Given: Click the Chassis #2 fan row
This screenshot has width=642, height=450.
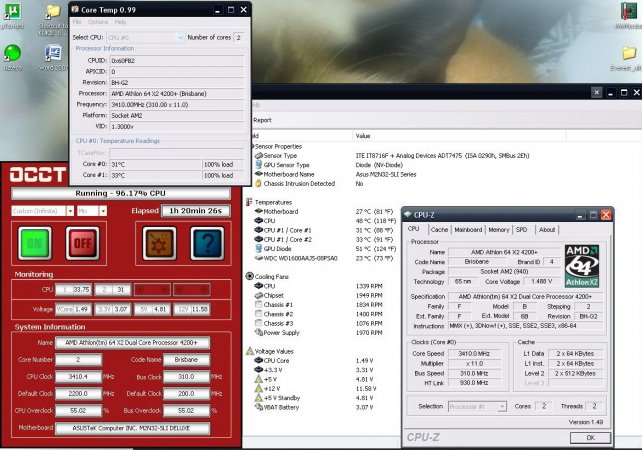Looking at the screenshot, I should click(x=319, y=314).
